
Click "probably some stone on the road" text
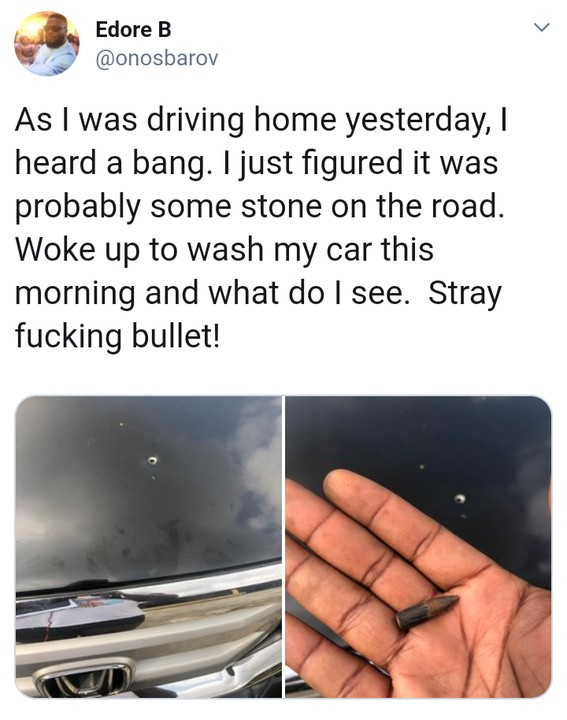(259, 206)
